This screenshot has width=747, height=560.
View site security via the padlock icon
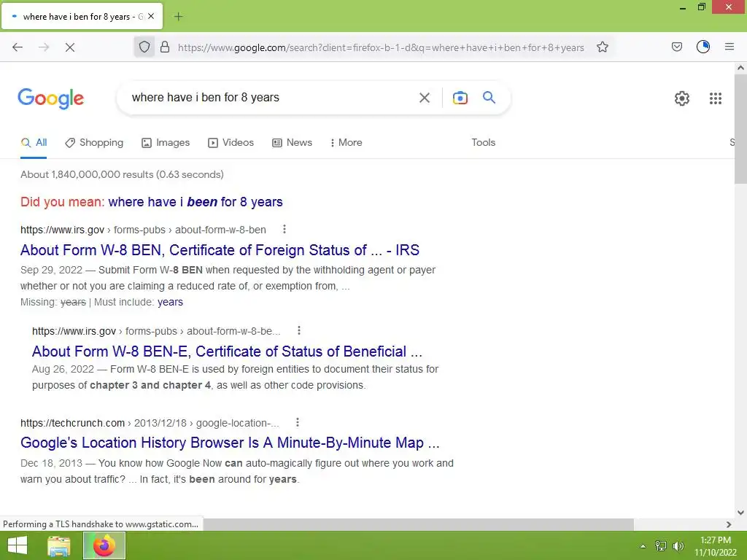165,47
